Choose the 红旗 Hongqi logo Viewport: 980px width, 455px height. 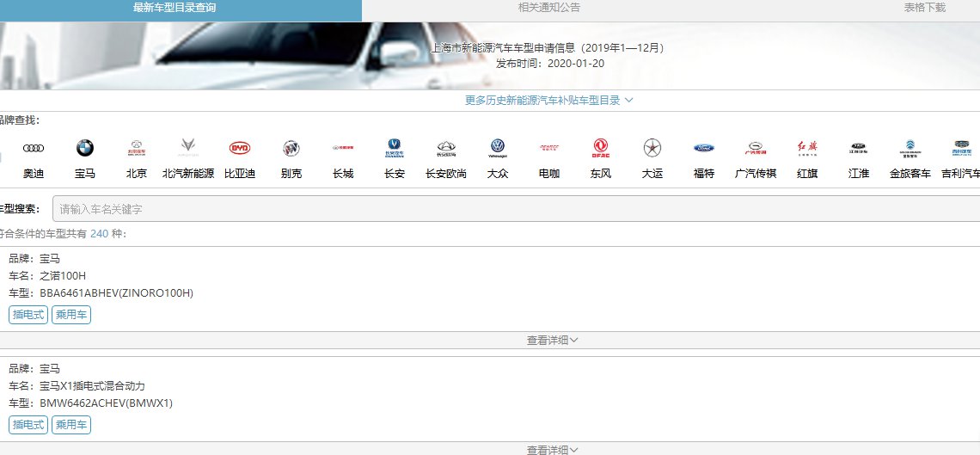(x=807, y=148)
